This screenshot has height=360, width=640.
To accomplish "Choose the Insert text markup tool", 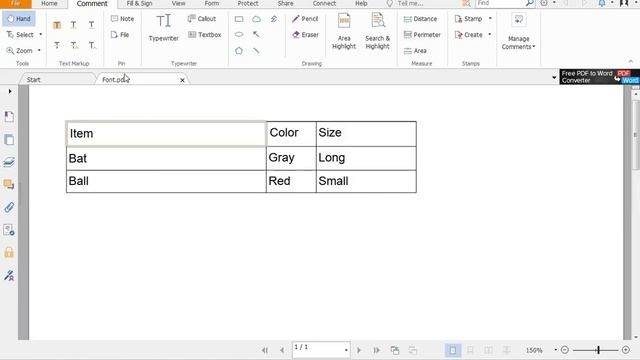I will click(x=92, y=45).
